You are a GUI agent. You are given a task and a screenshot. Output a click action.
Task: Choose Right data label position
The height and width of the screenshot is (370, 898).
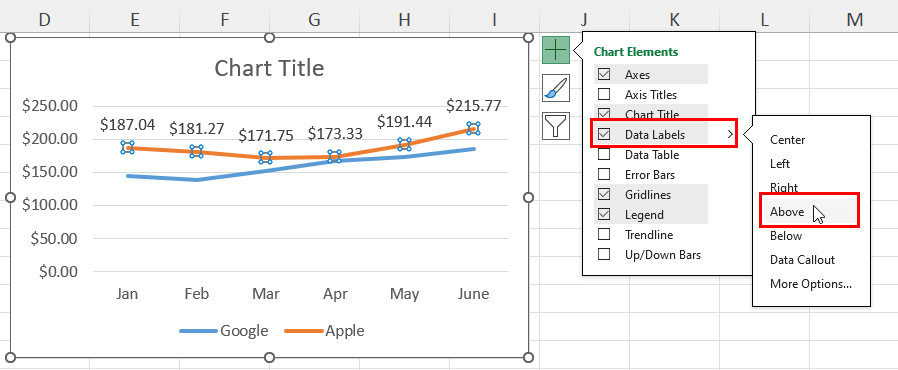784,188
